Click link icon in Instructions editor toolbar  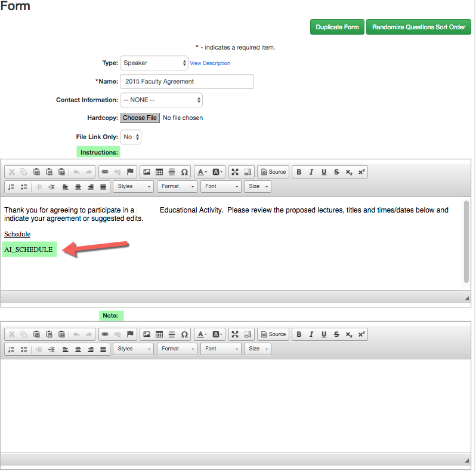point(105,172)
